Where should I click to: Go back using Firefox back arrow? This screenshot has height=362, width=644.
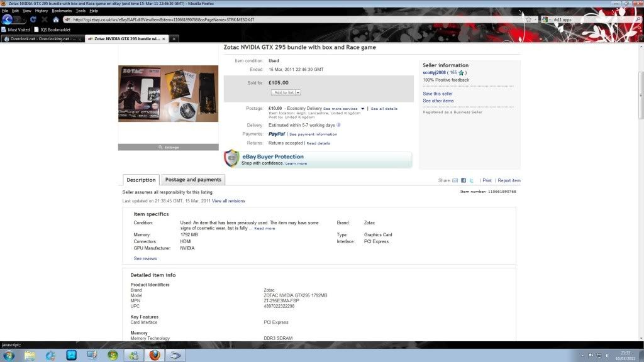coord(7,19)
